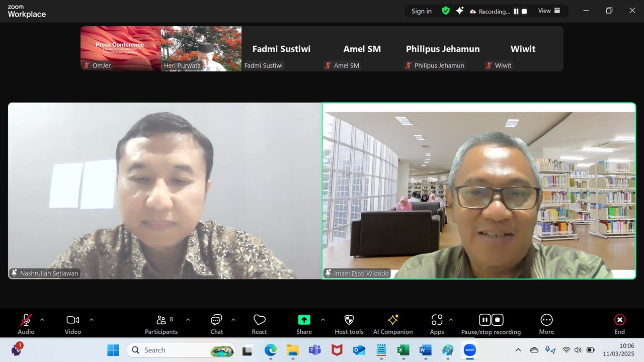Viewport: 644px width, 362px height.
Task: Expand share options arrow next to Share
Action: (323, 320)
